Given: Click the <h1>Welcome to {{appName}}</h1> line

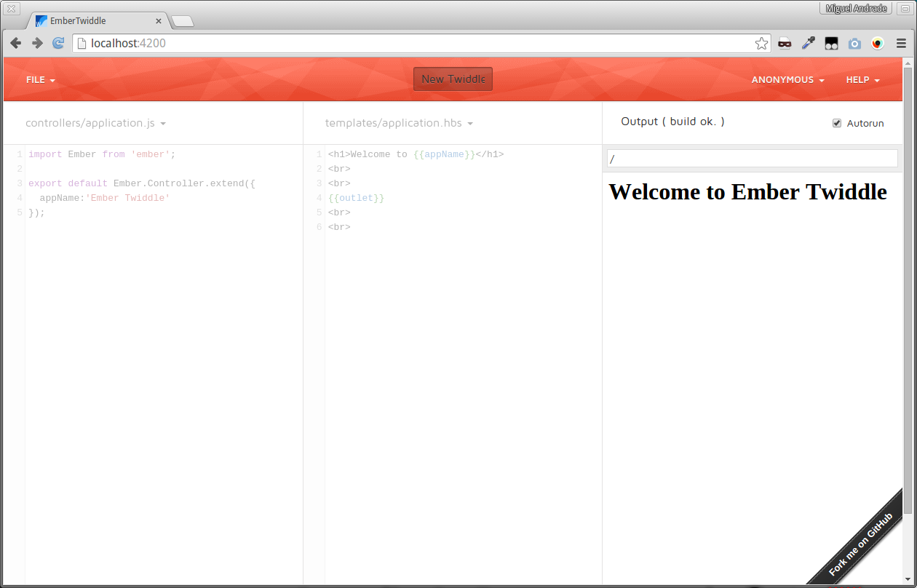Looking at the screenshot, I should 416,154.
